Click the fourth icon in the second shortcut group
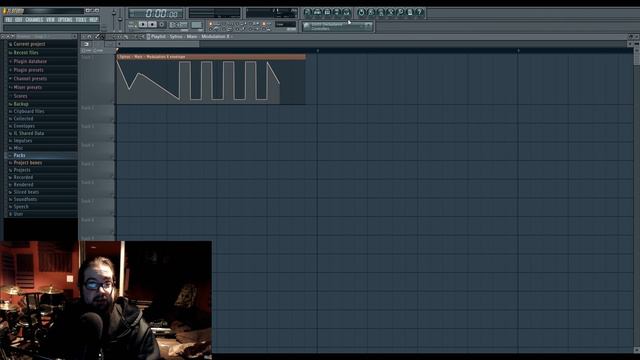Screen dimensions: 640x360 point(391,12)
